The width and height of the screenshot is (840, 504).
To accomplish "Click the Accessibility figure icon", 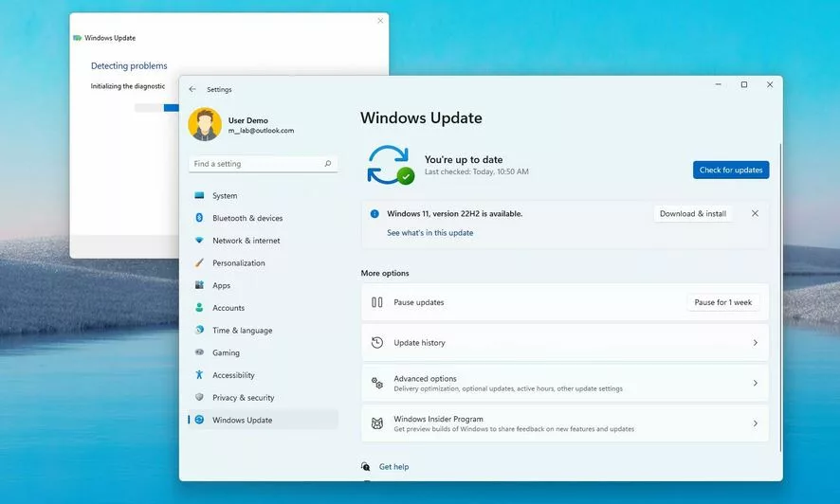I will point(199,374).
